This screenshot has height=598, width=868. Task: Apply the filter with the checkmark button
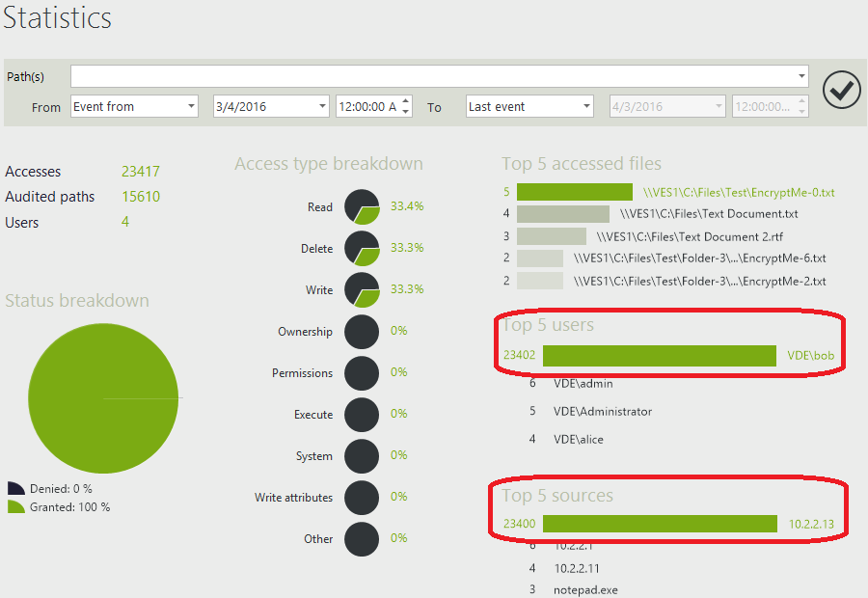841,90
